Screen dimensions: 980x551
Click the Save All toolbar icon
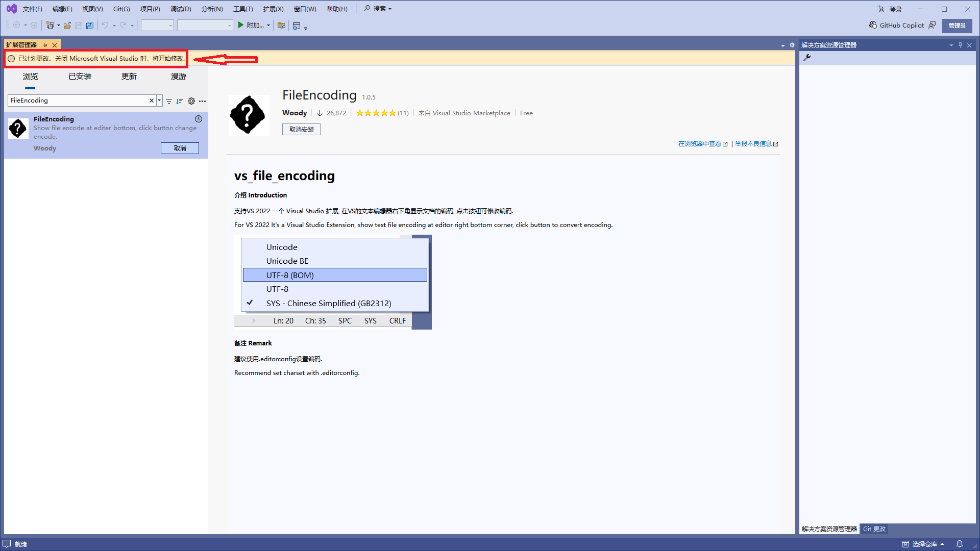point(90,26)
